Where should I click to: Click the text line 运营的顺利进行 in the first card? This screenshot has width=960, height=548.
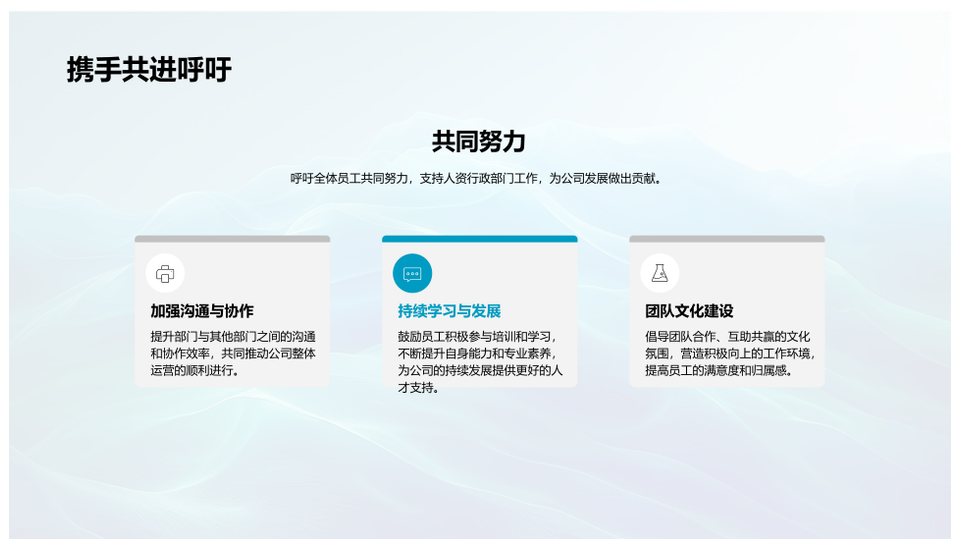(x=195, y=370)
